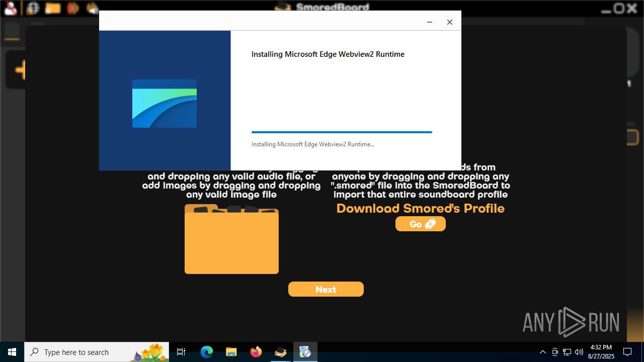Click 'Installing Microsoft Edge Webview2 Runtime' heading
Screen dimensions: 644x362
click(328, 54)
